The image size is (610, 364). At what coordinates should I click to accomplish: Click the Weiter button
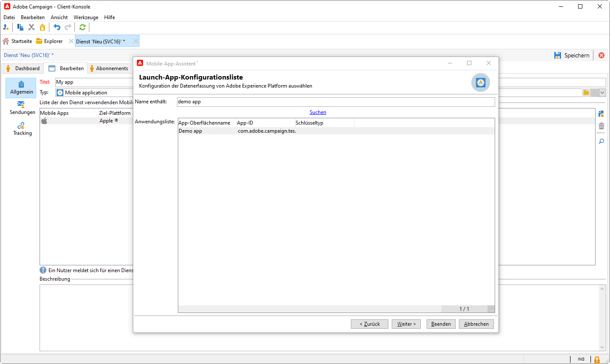[406, 324]
